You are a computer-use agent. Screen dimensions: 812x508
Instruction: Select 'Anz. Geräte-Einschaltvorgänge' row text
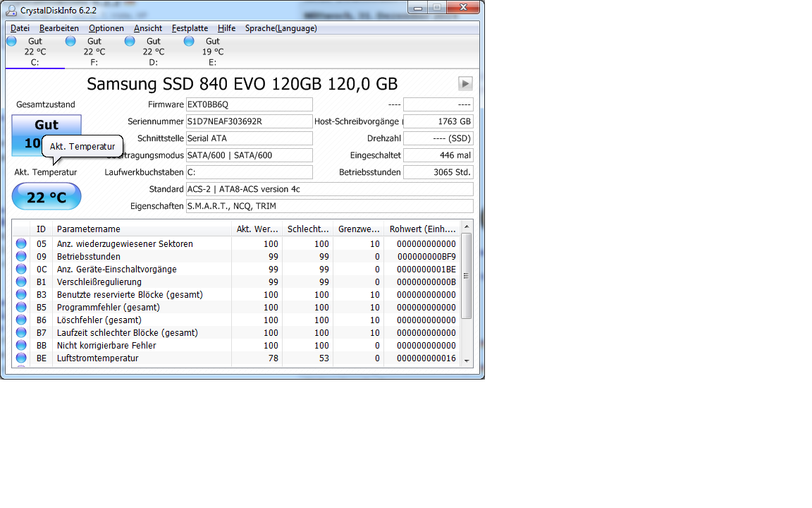(116, 269)
